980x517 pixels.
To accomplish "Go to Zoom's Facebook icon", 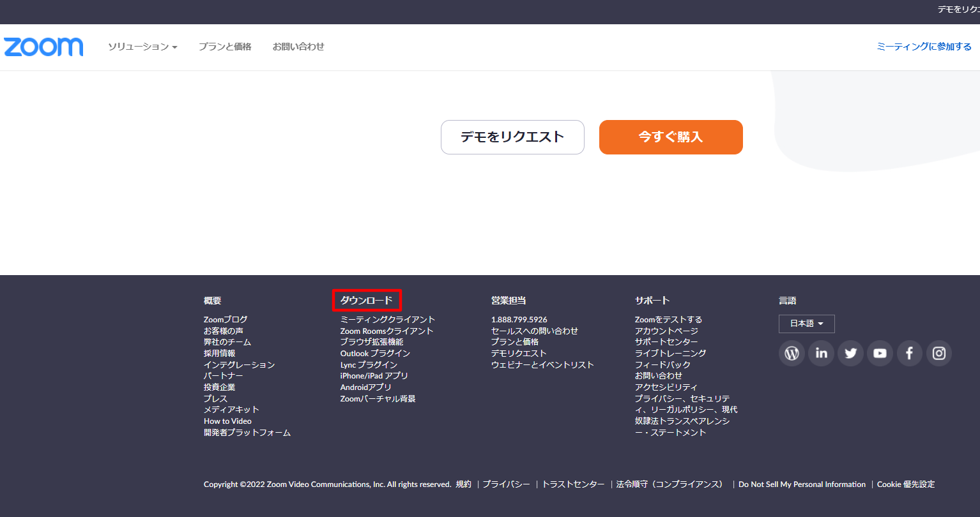I will (x=909, y=353).
